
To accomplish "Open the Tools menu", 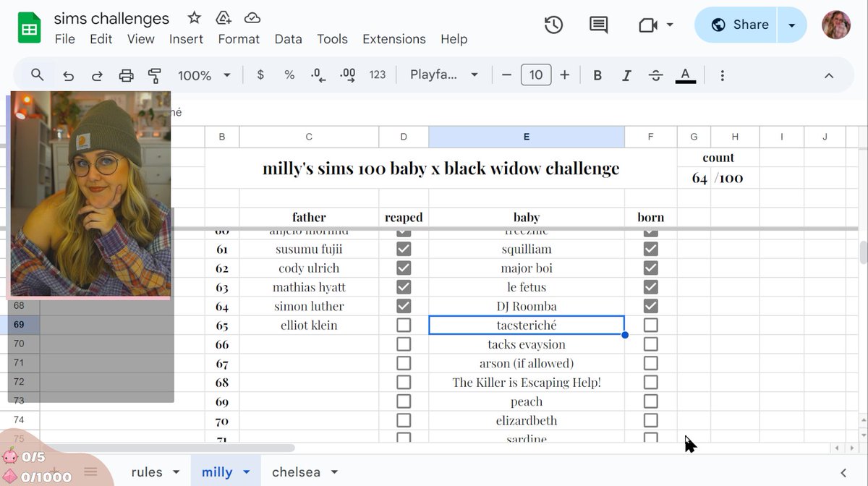I will (332, 39).
